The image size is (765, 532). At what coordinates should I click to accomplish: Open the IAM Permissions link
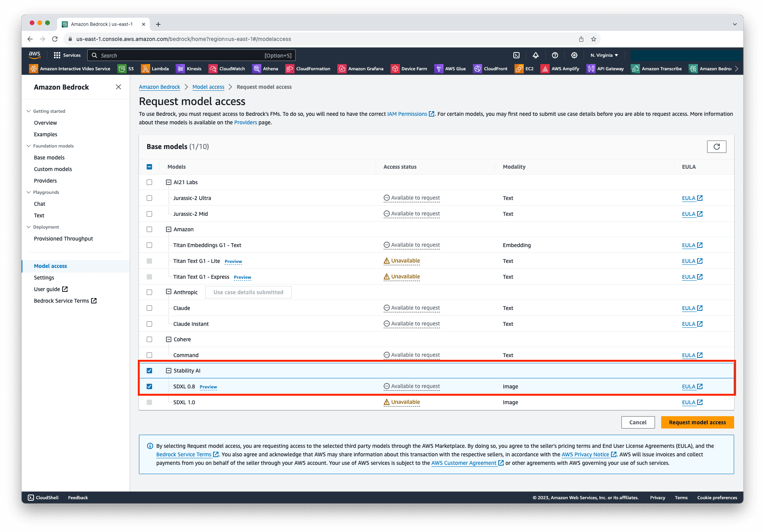click(x=411, y=114)
